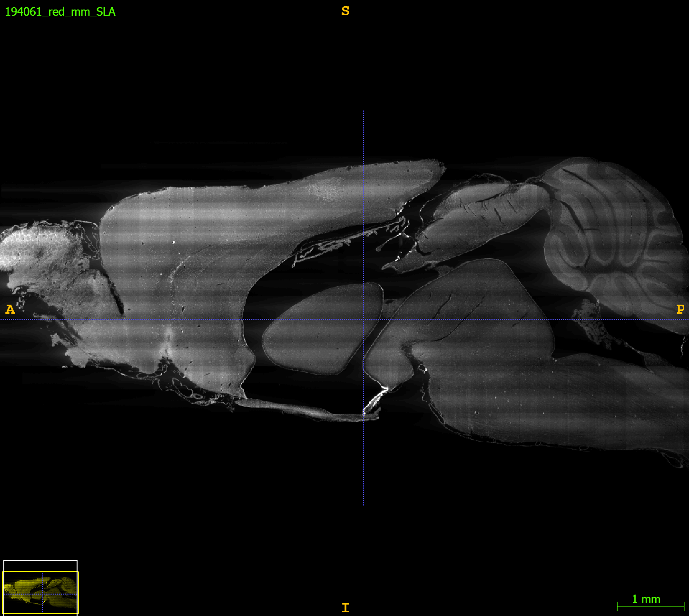Click the "A" anterior orientation marker

(10, 310)
